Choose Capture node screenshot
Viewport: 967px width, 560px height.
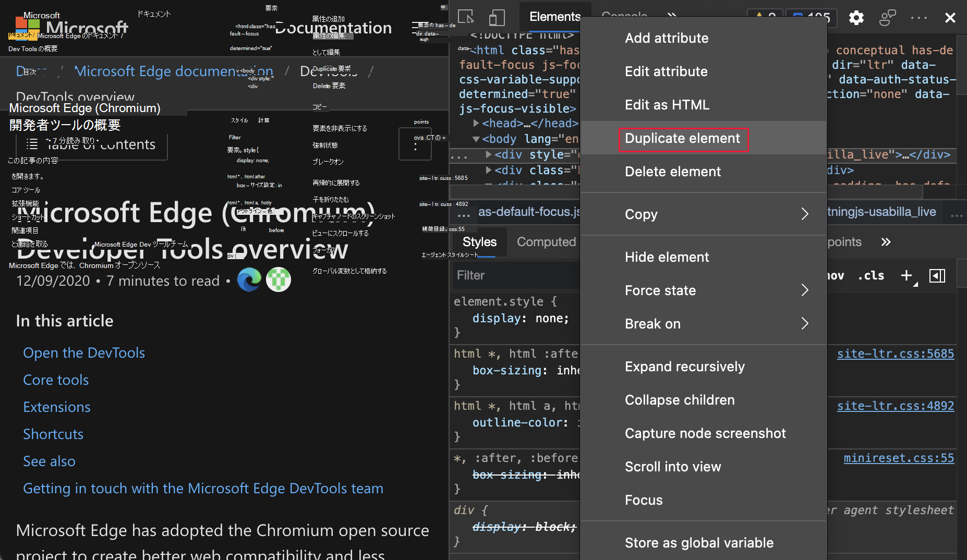[703, 433]
